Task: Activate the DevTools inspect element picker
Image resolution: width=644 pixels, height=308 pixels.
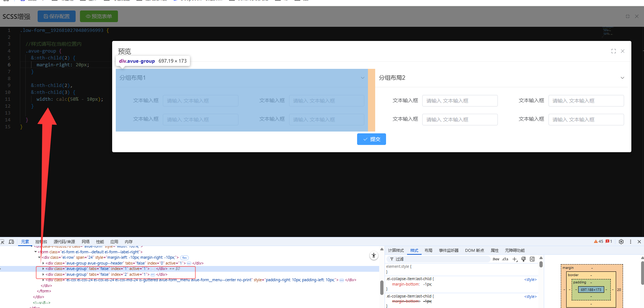Action: pyautogui.click(x=3, y=242)
